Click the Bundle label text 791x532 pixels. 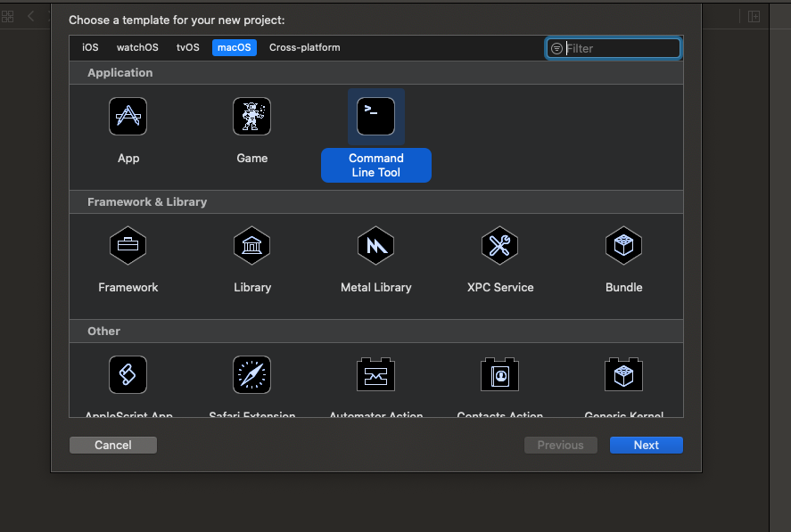(624, 288)
